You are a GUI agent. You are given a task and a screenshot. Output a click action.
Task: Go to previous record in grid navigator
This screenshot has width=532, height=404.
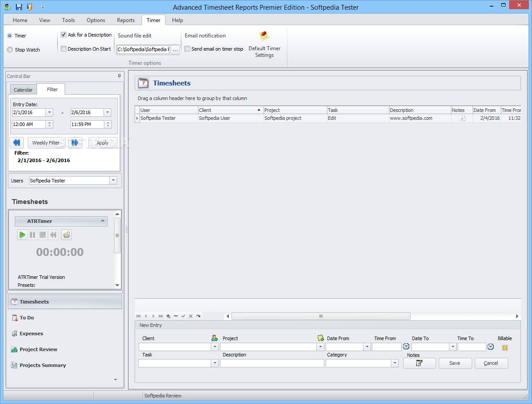tap(146, 316)
